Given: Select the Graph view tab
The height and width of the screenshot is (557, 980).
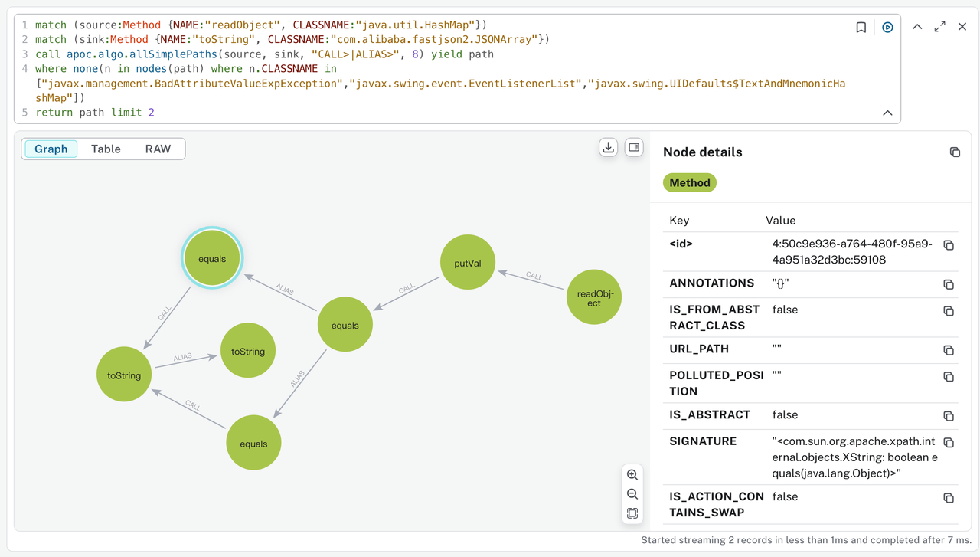Looking at the screenshot, I should [51, 149].
